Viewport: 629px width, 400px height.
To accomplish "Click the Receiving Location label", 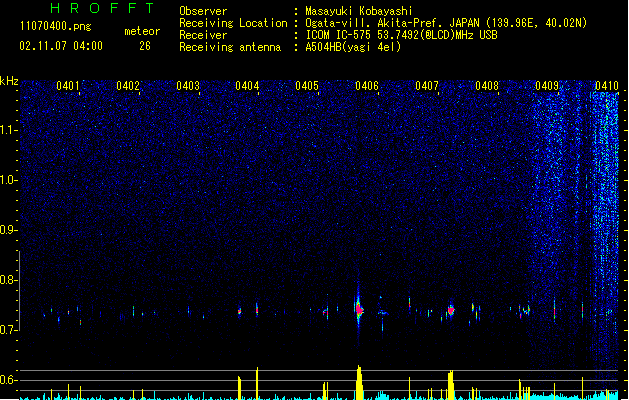I will [x=233, y=23].
